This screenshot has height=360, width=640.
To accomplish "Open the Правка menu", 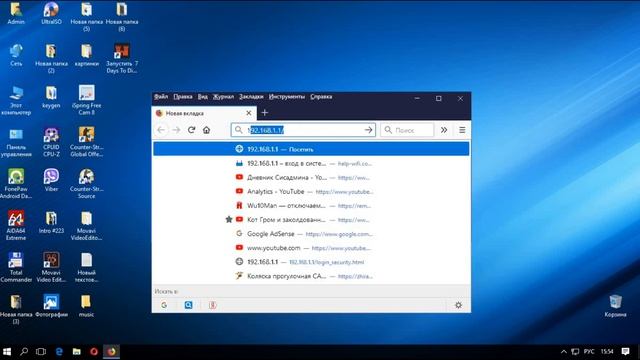I will [x=182, y=97].
